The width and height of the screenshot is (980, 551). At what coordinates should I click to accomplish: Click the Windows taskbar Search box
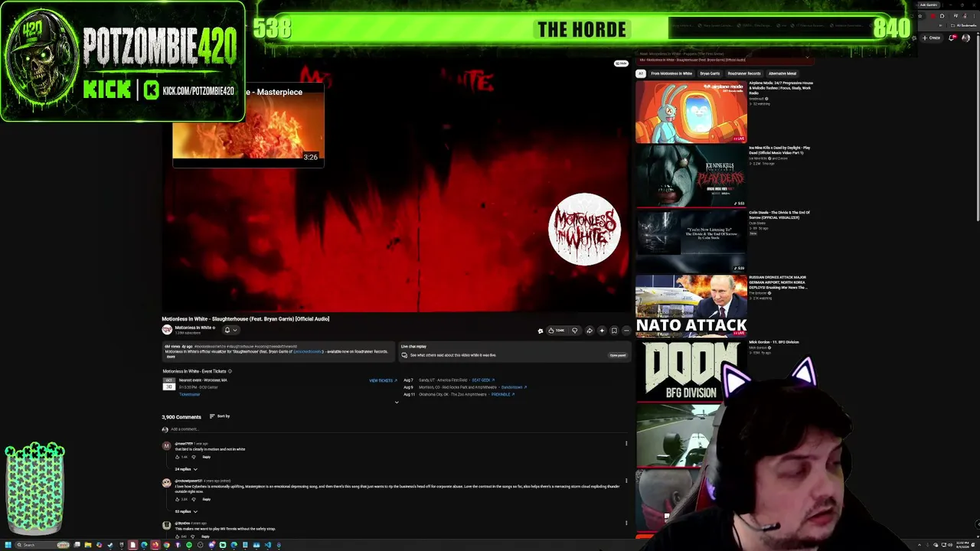pos(44,545)
